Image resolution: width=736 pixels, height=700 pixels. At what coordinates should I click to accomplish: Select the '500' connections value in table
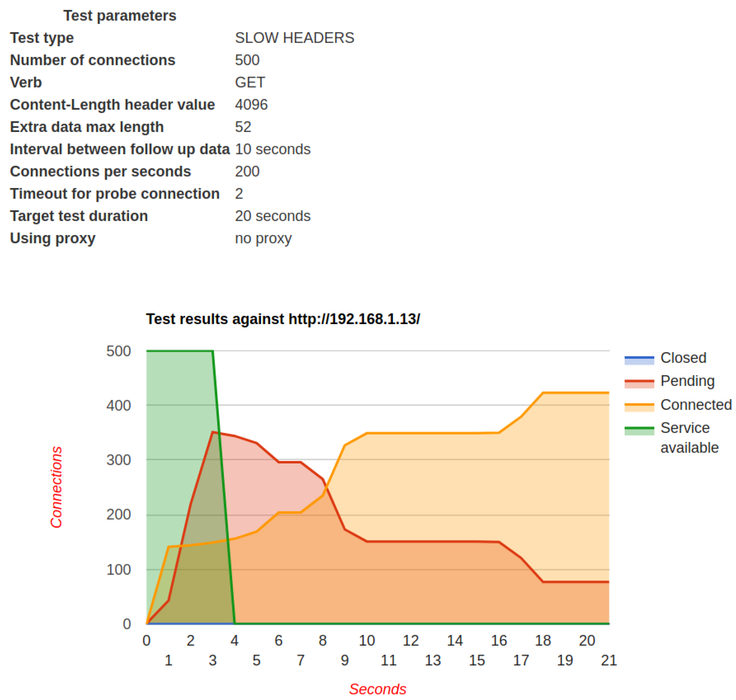[x=247, y=60]
